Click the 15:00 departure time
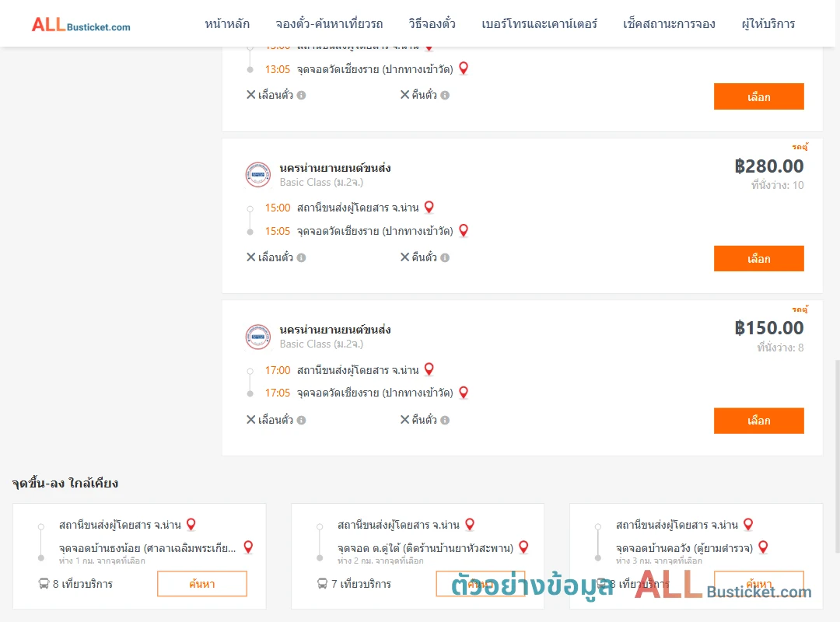Image resolution: width=840 pixels, height=622 pixels. [278, 208]
